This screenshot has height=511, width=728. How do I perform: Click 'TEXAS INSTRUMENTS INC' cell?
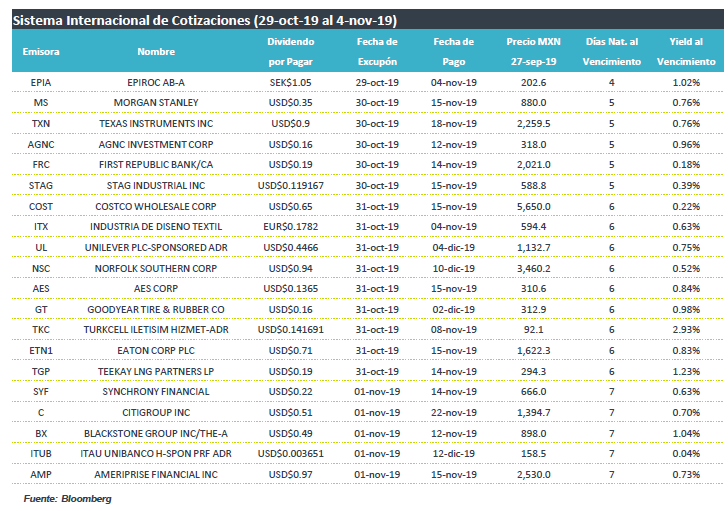tap(156, 123)
